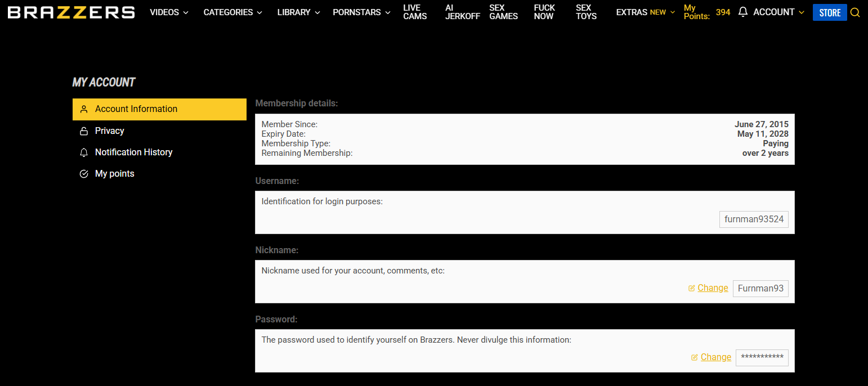Viewport: 868px width, 386px height.
Task: Open Notification History in the sidebar
Action: tap(133, 152)
